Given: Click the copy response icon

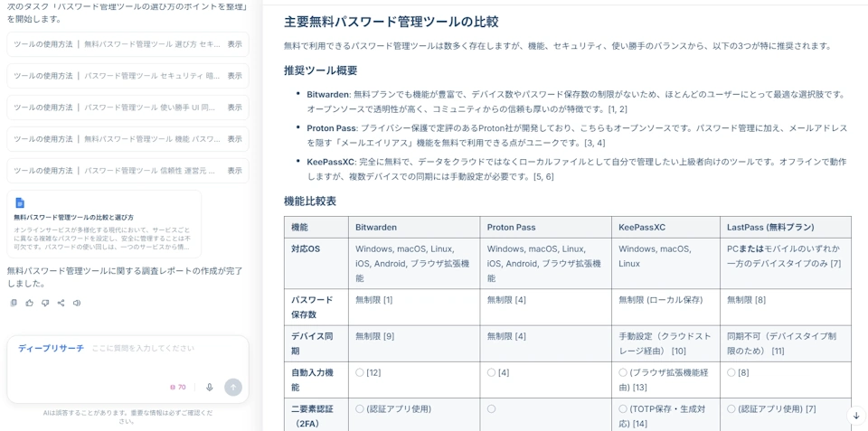Looking at the screenshot, I should click(x=14, y=304).
